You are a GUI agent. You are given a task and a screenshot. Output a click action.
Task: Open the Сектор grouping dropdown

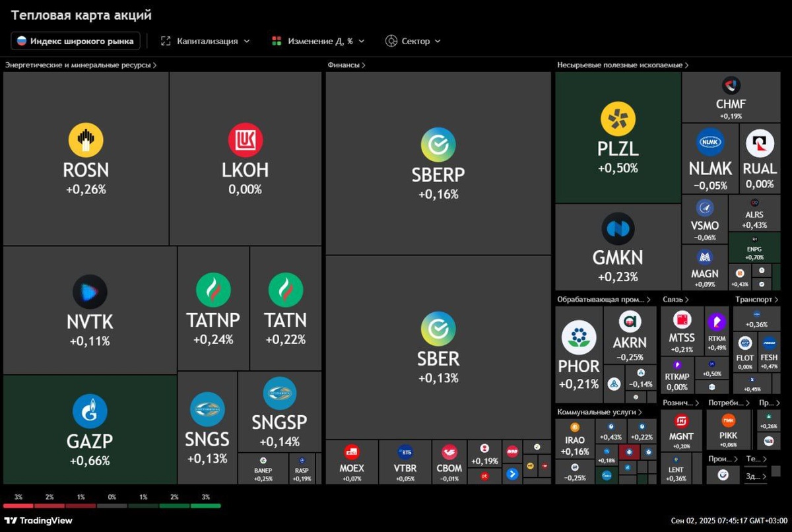click(x=413, y=41)
